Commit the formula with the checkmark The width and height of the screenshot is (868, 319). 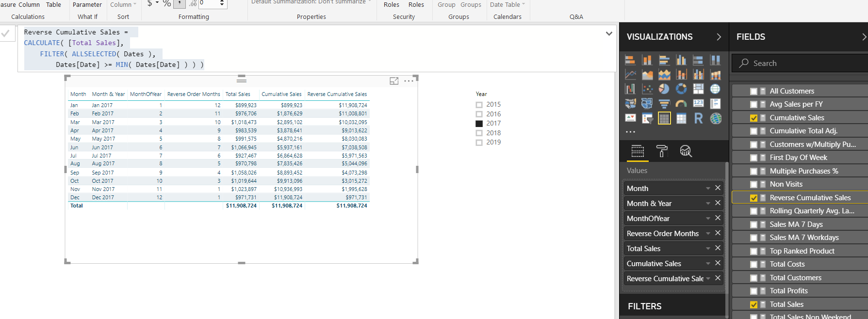5,33
